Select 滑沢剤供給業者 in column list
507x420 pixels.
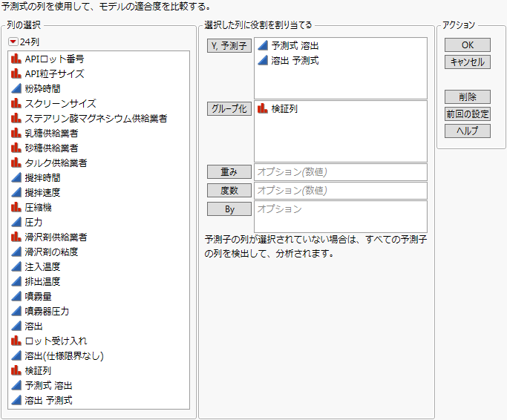pyautogui.click(x=56, y=237)
